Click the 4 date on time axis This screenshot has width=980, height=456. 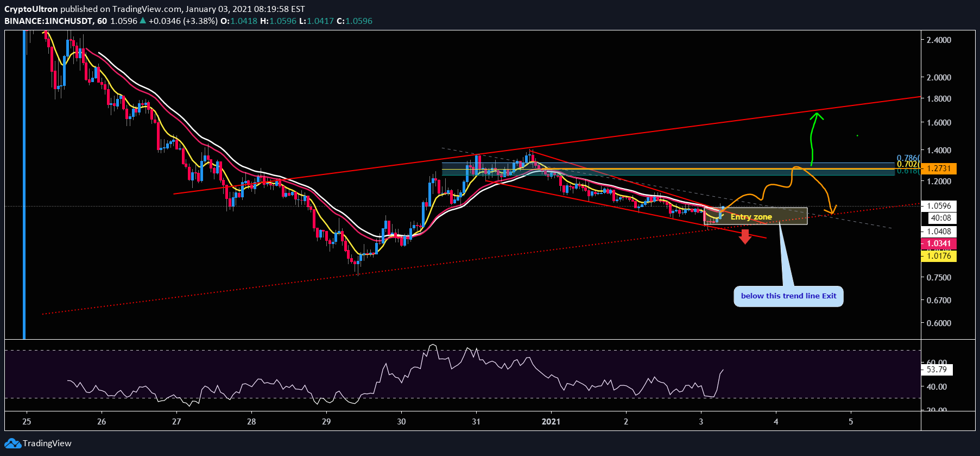coord(776,422)
